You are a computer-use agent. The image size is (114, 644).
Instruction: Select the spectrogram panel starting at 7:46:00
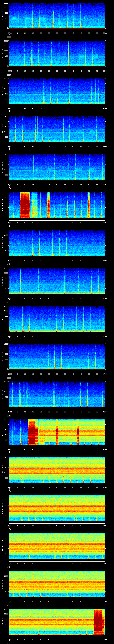57,357
